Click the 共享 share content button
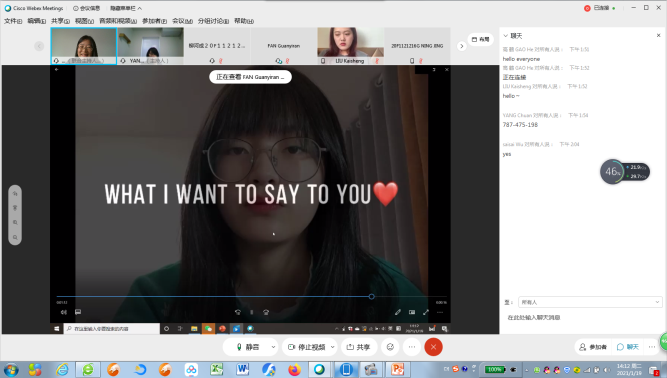This screenshot has height=378, width=667. 358,347
